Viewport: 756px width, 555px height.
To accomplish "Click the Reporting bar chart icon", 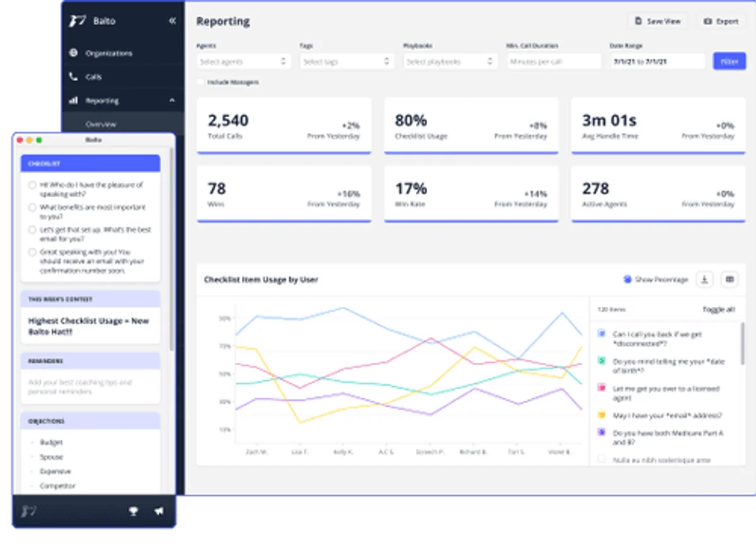I will (x=73, y=100).
